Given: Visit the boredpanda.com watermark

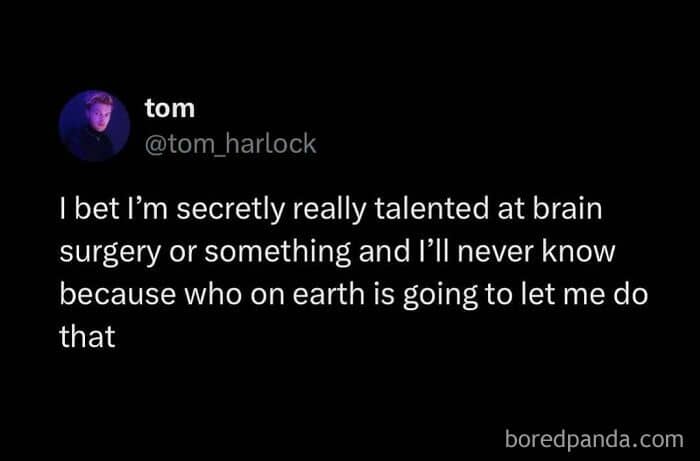Looking at the screenshot, I should (x=594, y=439).
